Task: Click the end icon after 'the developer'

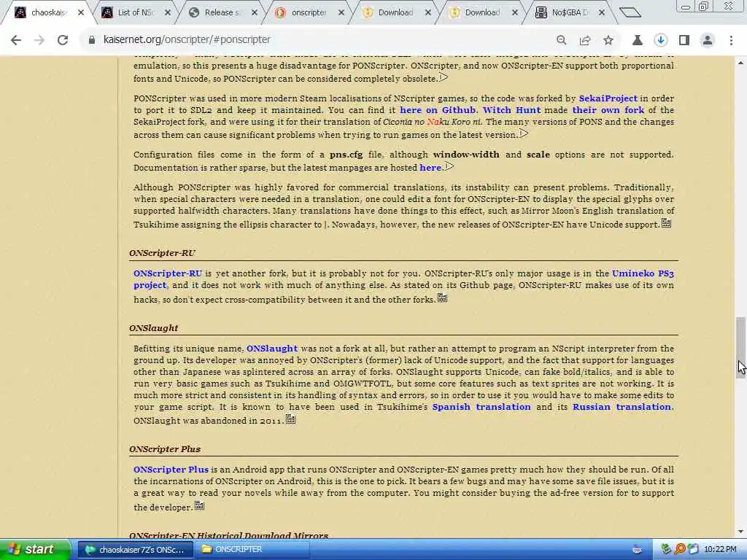Action: (x=199, y=506)
